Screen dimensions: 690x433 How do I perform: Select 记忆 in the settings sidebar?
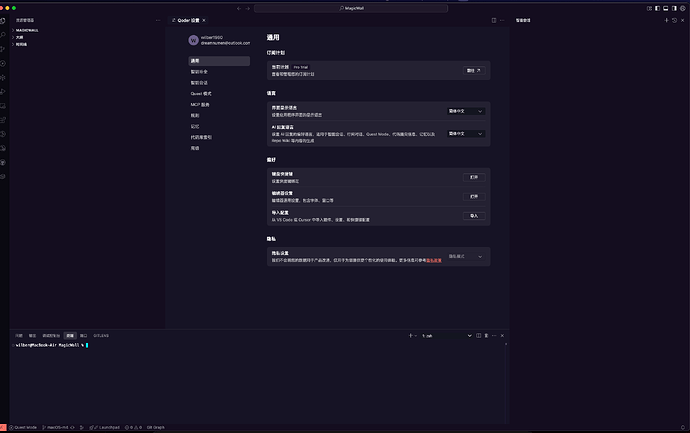pos(219,126)
